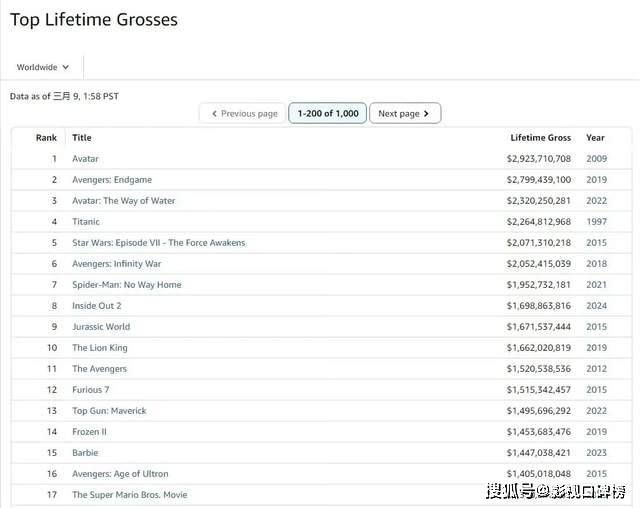The width and height of the screenshot is (640, 508).
Task: Open the Avengers: Age of Ultron link
Action: click(120, 474)
